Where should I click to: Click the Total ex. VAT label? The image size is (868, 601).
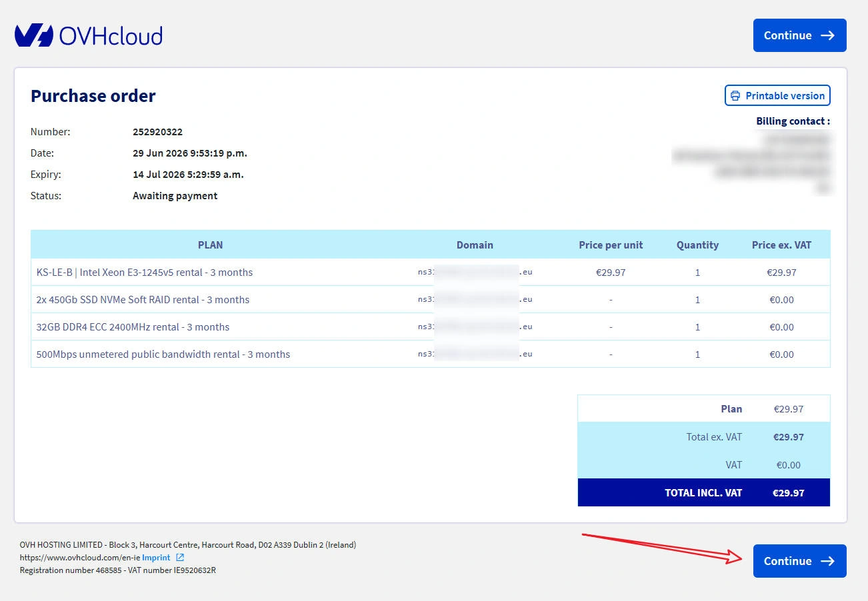[714, 437]
